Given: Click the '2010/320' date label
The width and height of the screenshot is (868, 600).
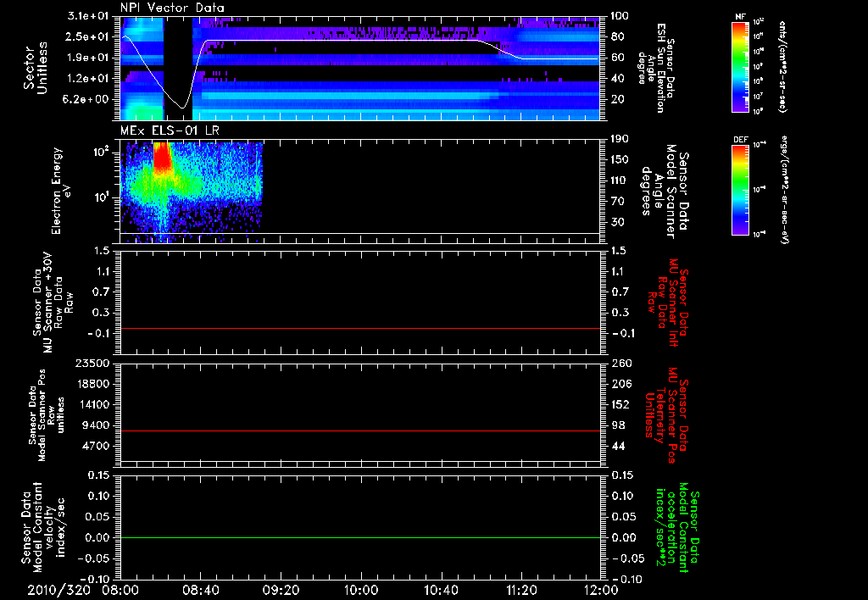Looking at the screenshot, I should pos(58,590).
